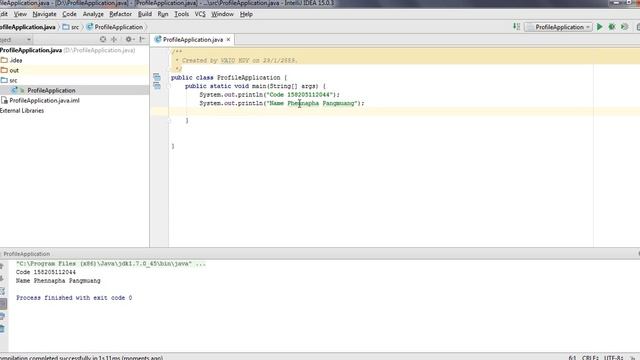Click gutter run icon beside class declaration
This screenshot has height=360, width=640.
[157, 77]
